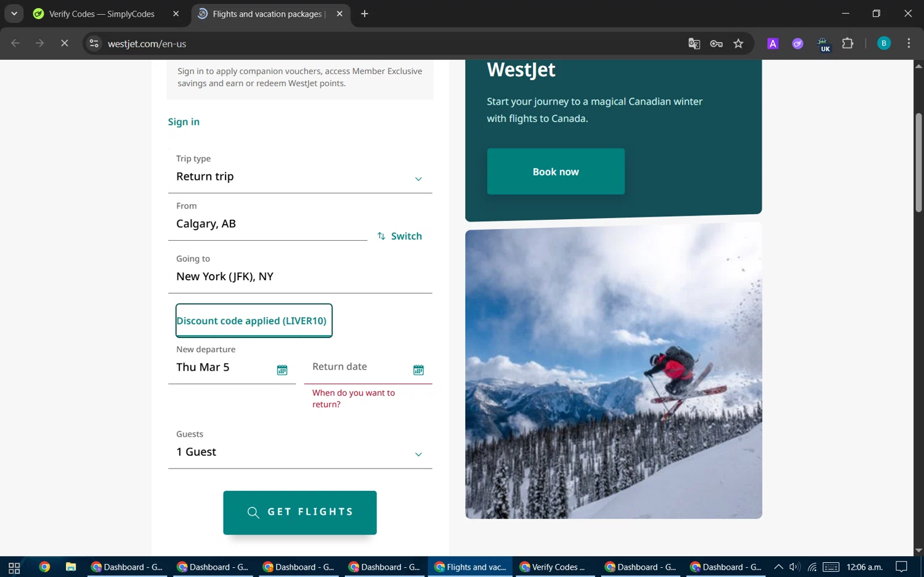Click the network Wi-Fi tray icon
The height and width of the screenshot is (577, 924).
pyautogui.click(x=813, y=567)
